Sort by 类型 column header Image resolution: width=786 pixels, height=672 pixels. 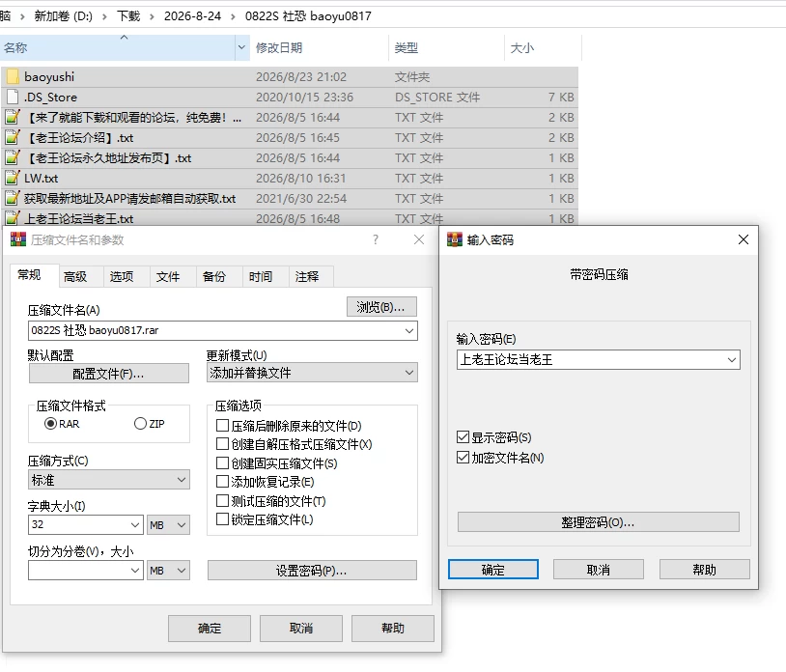coord(446,47)
